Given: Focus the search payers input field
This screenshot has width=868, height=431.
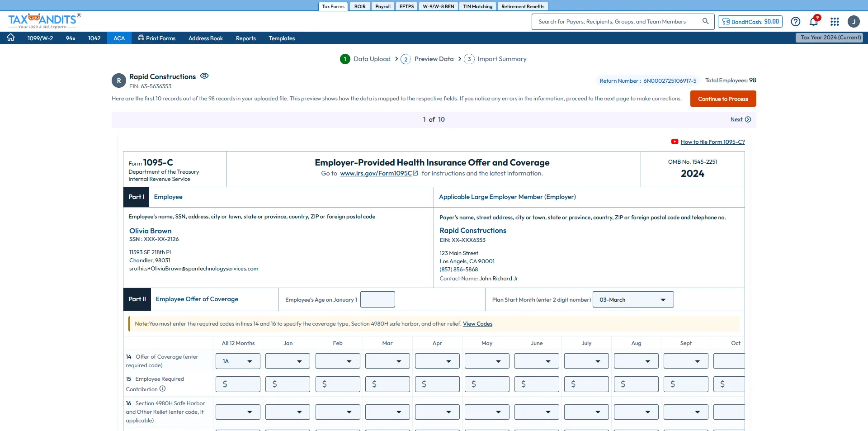Looking at the screenshot, I should (617, 21).
